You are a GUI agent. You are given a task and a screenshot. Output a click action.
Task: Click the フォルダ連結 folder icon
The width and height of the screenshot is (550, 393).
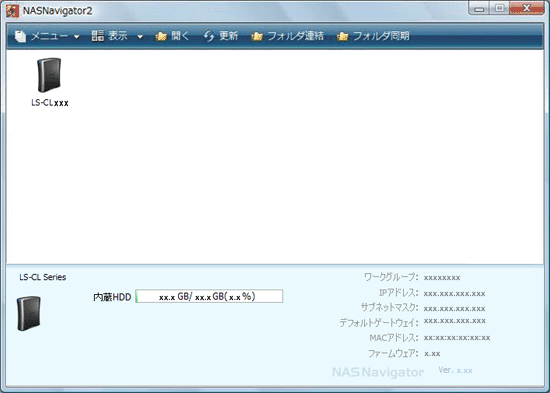coord(257,36)
